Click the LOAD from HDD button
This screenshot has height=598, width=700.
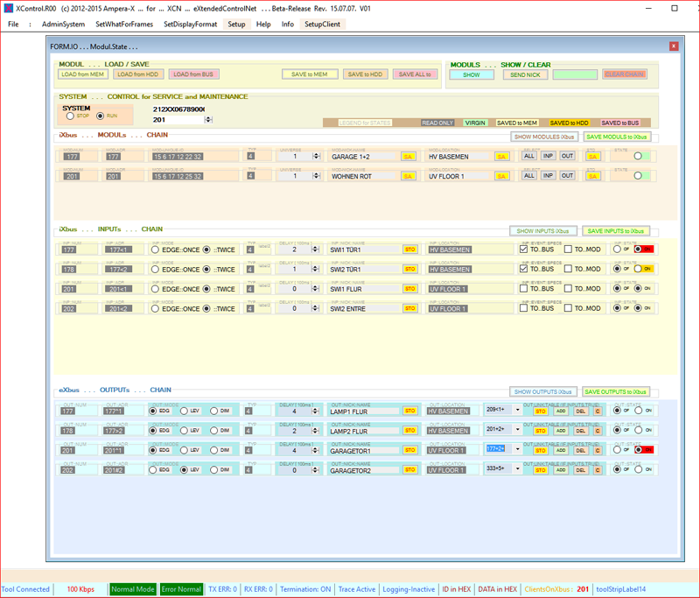[136, 74]
